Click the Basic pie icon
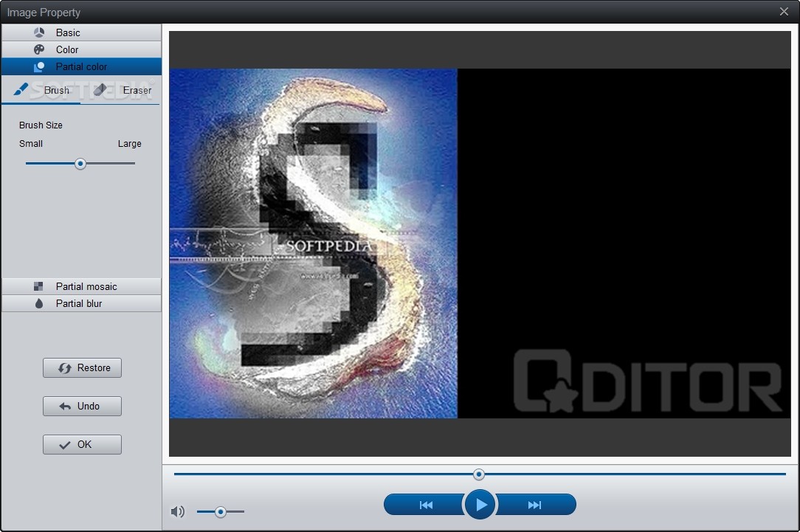The width and height of the screenshot is (800, 532). (39, 32)
